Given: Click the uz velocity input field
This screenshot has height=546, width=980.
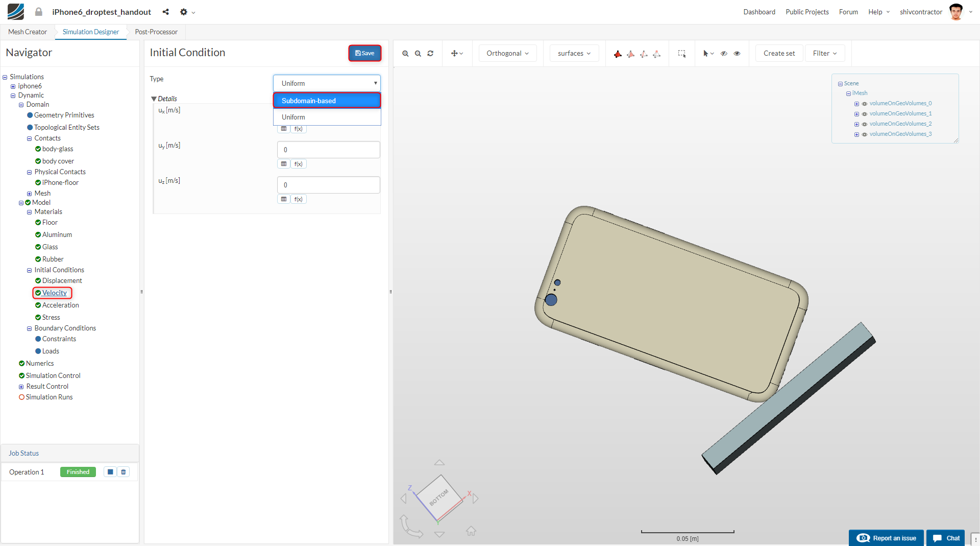Looking at the screenshot, I should point(328,185).
